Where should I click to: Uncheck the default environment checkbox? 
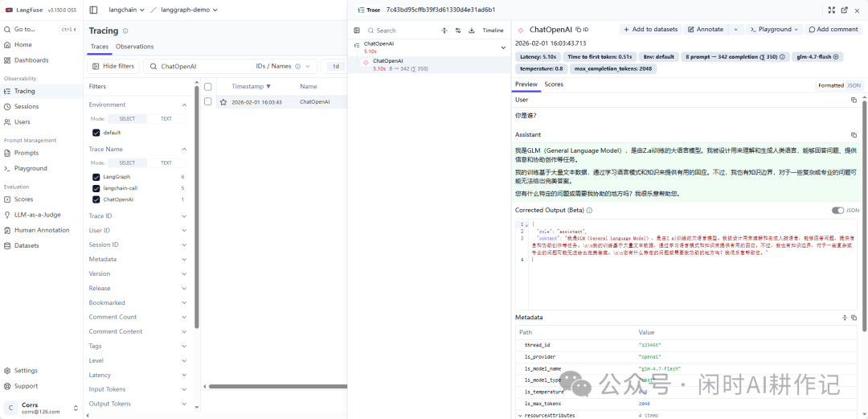tap(96, 133)
